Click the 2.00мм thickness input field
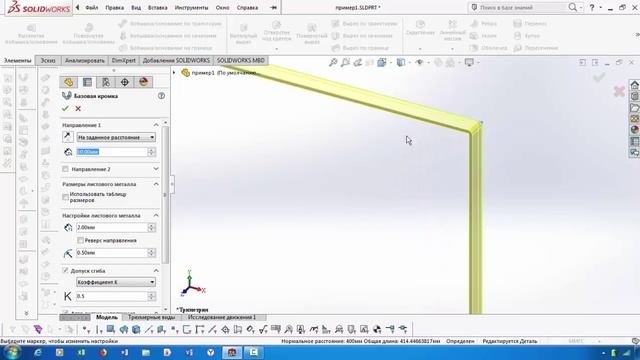This screenshot has height=360, width=640. [x=112, y=227]
